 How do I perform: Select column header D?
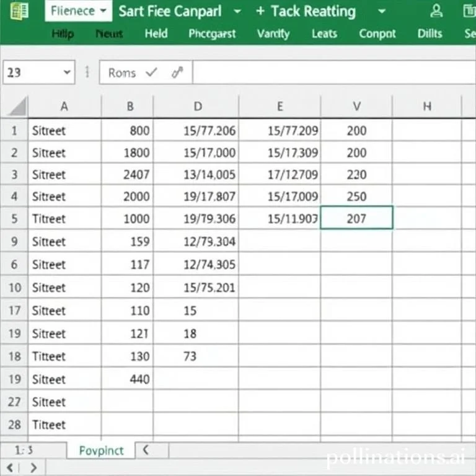coord(197,107)
